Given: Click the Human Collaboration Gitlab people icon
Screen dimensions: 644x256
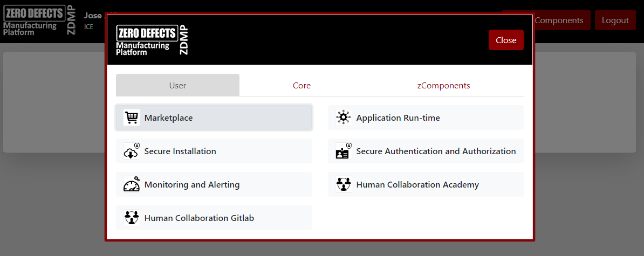Looking at the screenshot, I should click(132, 218).
